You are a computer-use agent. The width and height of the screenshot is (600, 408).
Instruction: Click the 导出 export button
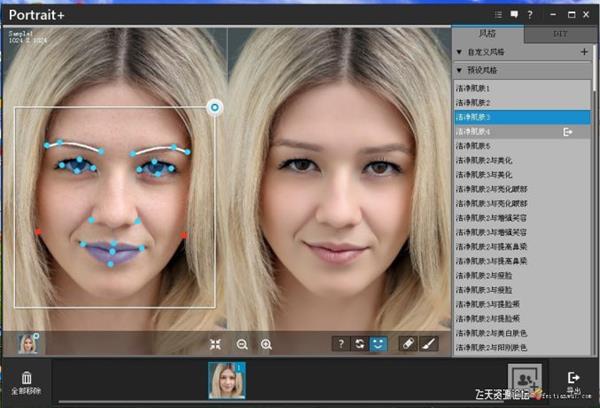(574, 381)
